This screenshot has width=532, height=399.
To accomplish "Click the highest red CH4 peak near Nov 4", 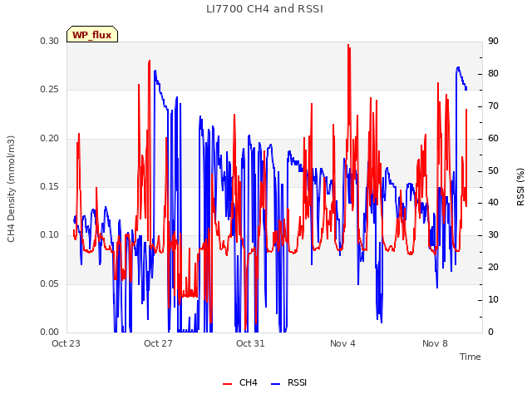I will pos(348,45).
